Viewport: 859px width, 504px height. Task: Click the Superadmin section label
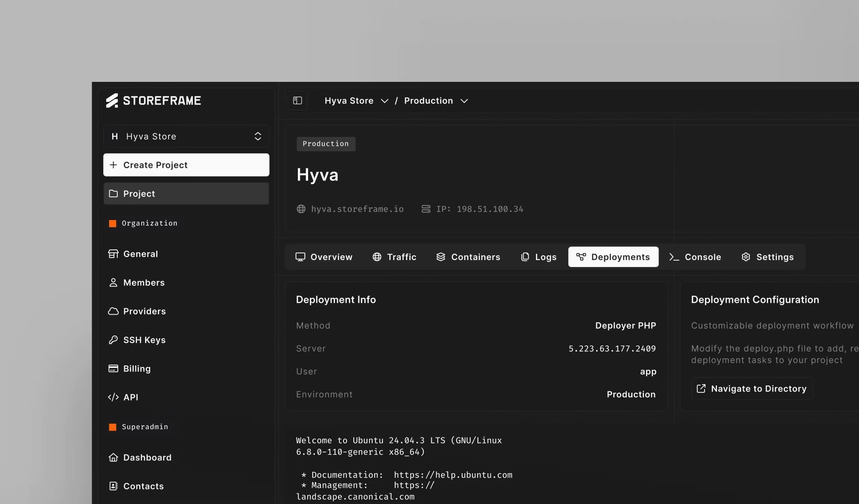point(145,427)
